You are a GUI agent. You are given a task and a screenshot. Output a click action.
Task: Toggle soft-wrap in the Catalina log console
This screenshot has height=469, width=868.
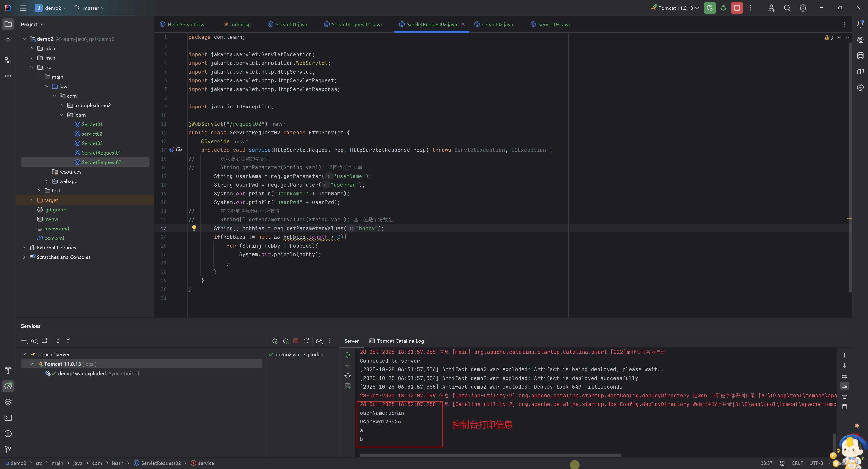(x=844, y=376)
